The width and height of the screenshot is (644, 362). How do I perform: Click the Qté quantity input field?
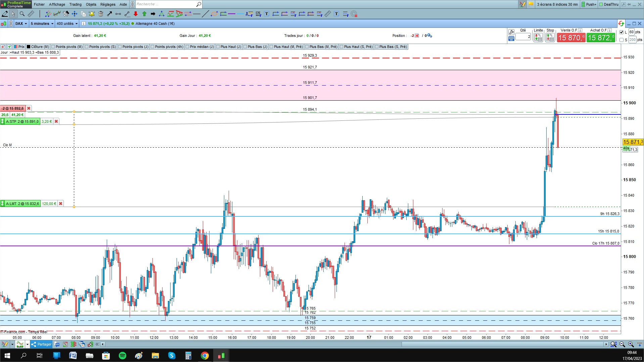click(523, 37)
